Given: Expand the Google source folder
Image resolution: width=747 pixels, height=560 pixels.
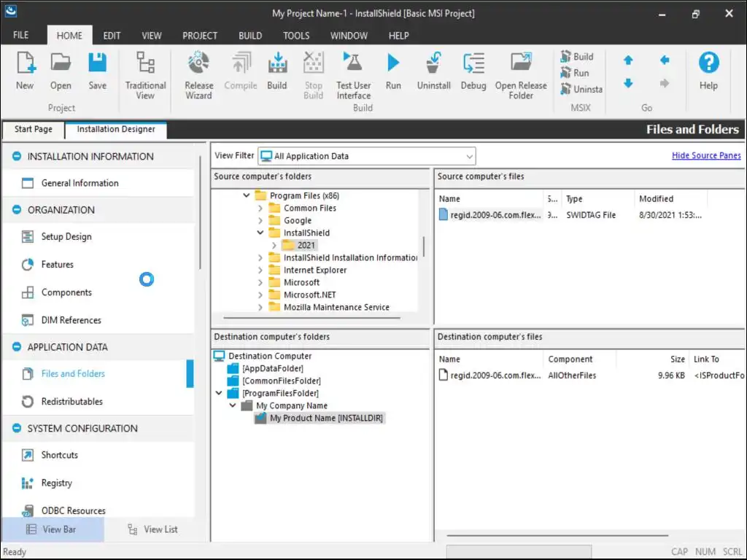Looking at the screenshot, I should coord(260,220).
